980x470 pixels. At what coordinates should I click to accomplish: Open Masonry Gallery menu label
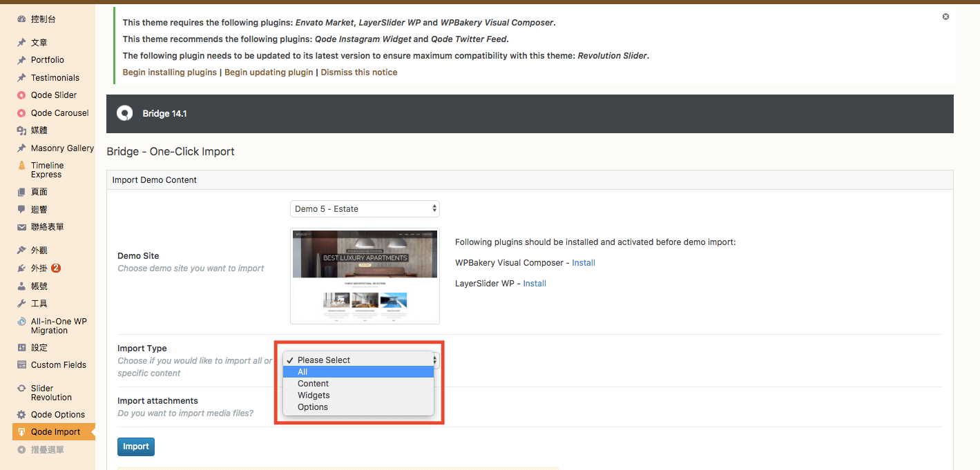62,148
